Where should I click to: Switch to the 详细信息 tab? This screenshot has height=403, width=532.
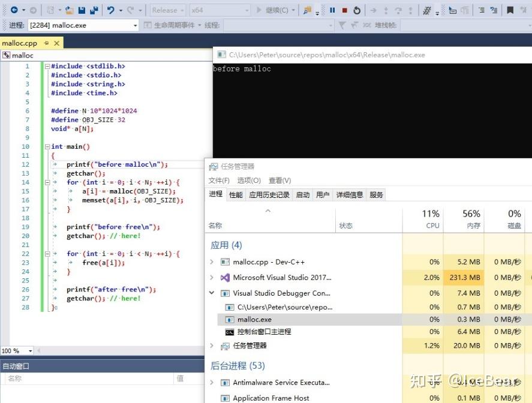click(350, 195)
